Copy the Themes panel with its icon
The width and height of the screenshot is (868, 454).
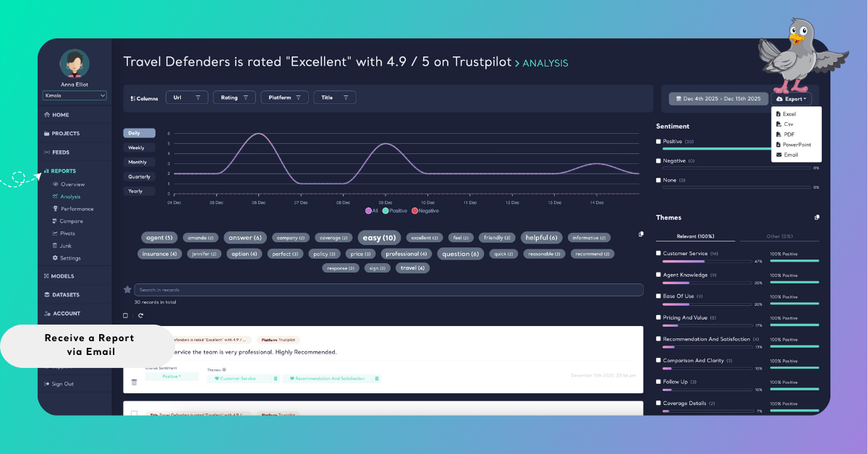click(817, 217)
